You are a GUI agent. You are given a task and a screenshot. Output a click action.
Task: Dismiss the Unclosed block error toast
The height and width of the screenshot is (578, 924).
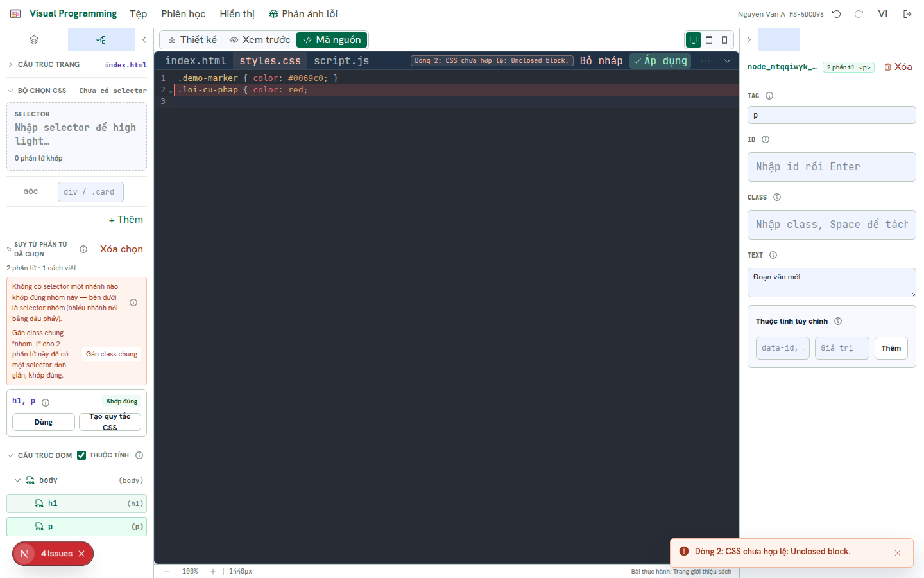click(x=898, y=553)
